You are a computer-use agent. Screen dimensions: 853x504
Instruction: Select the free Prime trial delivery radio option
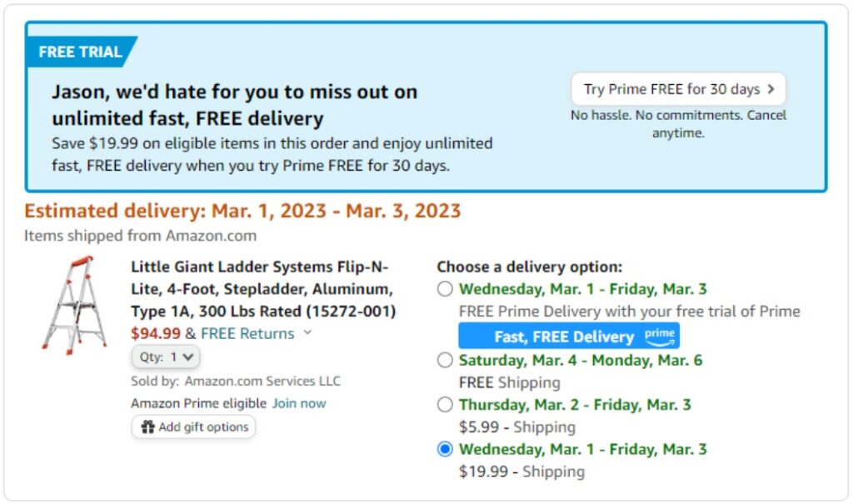click(x=445, y=290)
